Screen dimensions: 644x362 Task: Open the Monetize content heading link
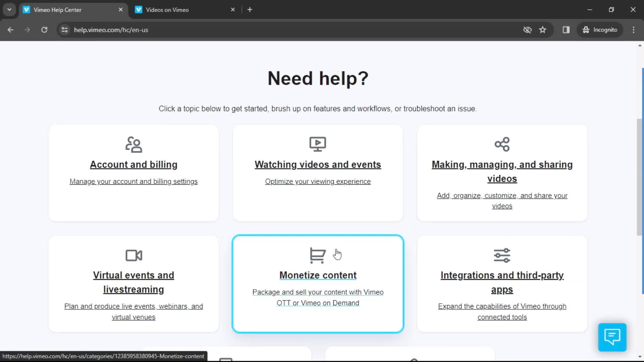point(318,275)
